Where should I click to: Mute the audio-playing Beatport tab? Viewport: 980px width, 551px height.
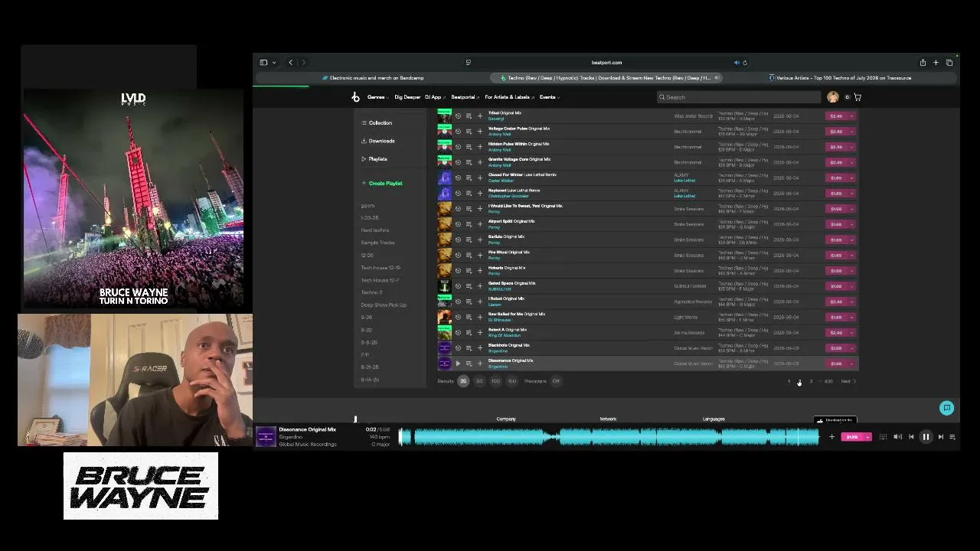(717, 78)
